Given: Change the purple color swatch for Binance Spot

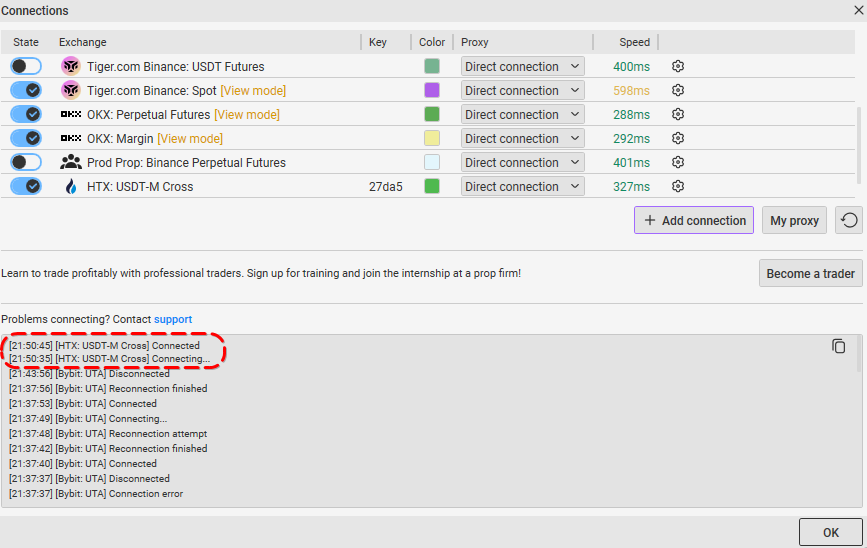Looking at the screenshot, I should (x=432, y=90).
